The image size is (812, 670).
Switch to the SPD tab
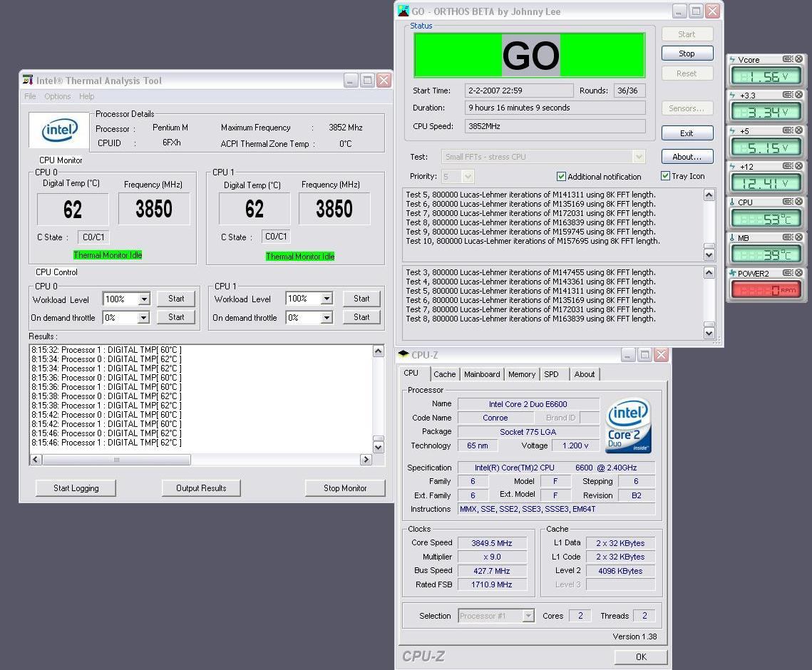tap(552, 374)
